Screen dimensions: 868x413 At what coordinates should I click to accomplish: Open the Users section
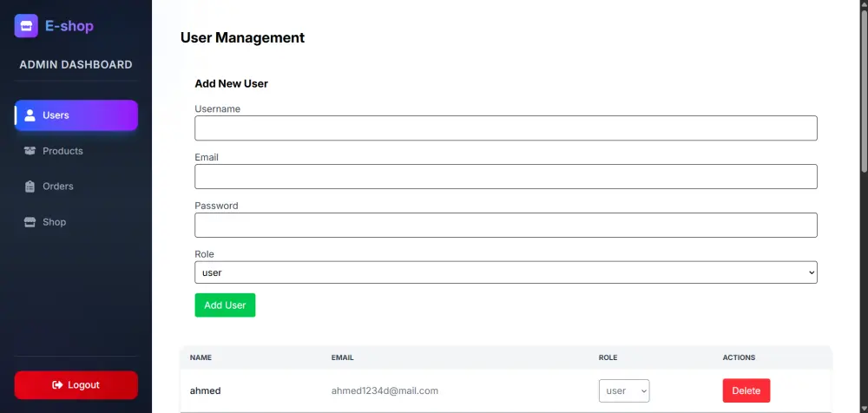coord(76,115)
